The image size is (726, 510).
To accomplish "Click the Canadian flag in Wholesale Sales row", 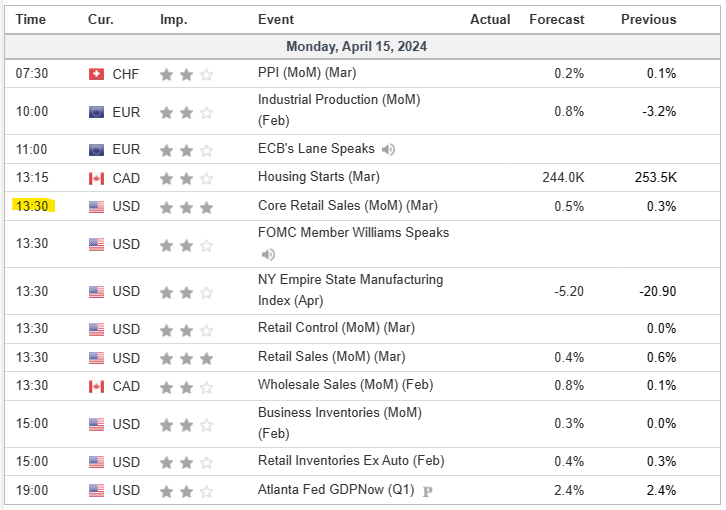I will [96, 386].
